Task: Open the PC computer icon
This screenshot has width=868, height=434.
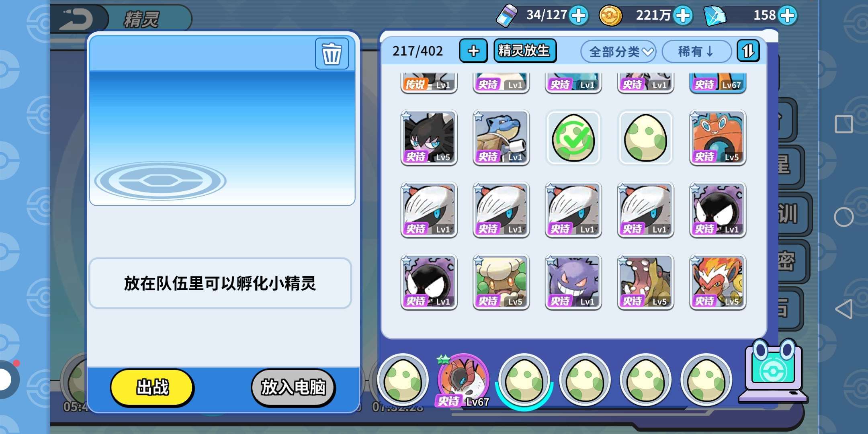Action: coord(773,372)
